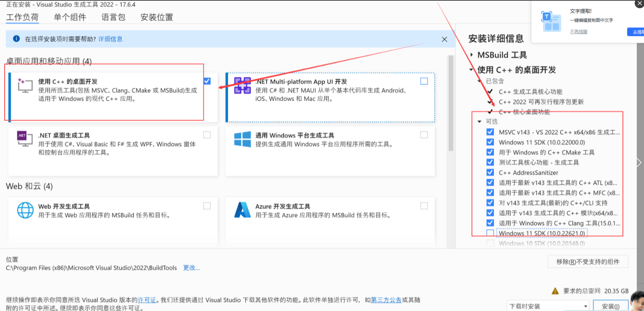Viewport: 644px width, 311px height.
Task: Click the Web 和云 (4) heading
Action: pyautogui.click(x=29, y=186)
